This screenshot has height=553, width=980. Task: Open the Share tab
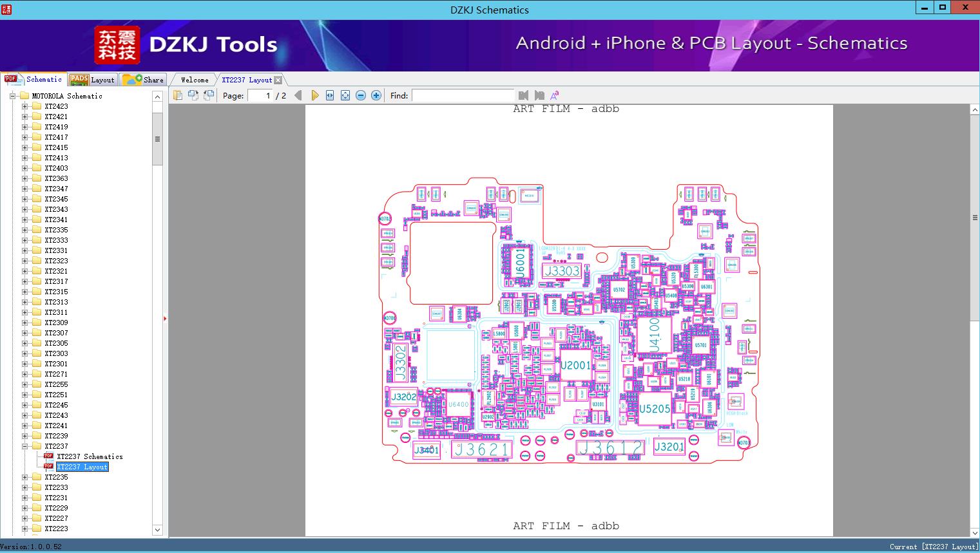pyautogui.click(x=144, y=80)
